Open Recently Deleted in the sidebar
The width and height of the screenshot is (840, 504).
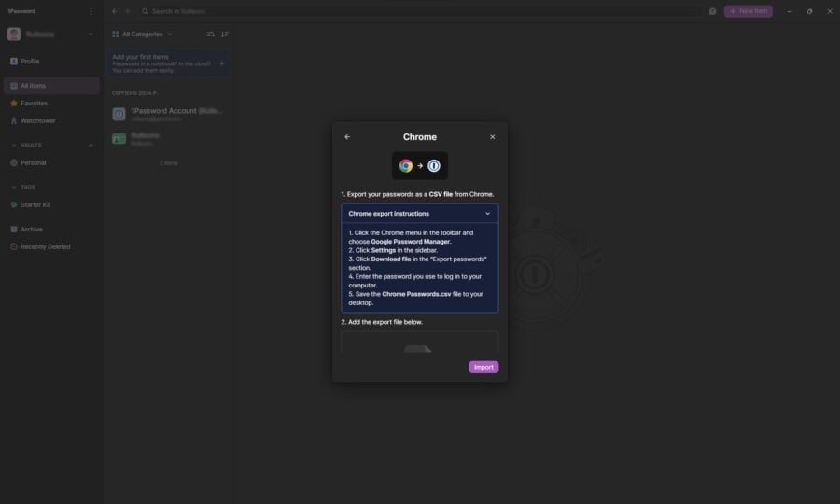pos(51,247)
